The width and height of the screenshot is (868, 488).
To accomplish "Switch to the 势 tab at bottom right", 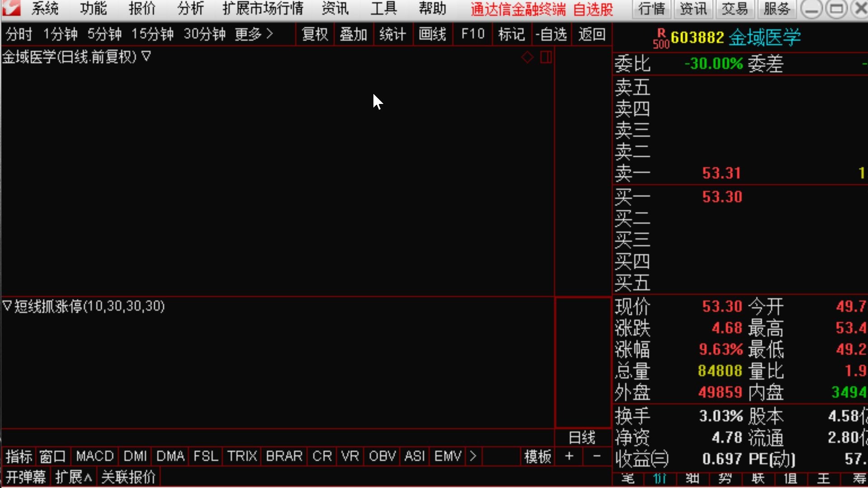I will click(725, 479).
